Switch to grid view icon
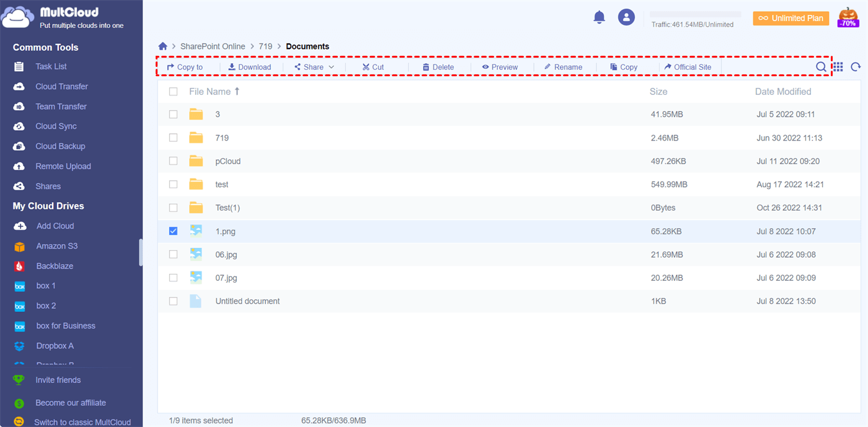868x427 pixels. click(838, 67)
